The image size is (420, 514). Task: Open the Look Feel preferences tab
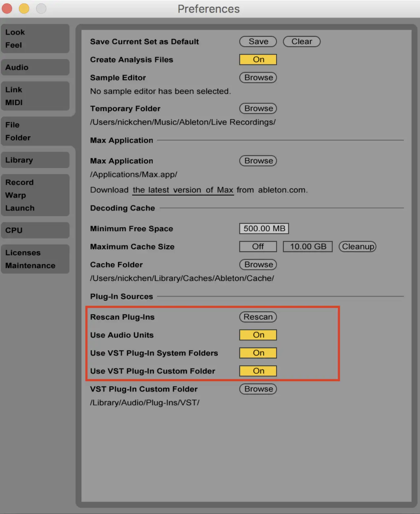pos(35,39)
